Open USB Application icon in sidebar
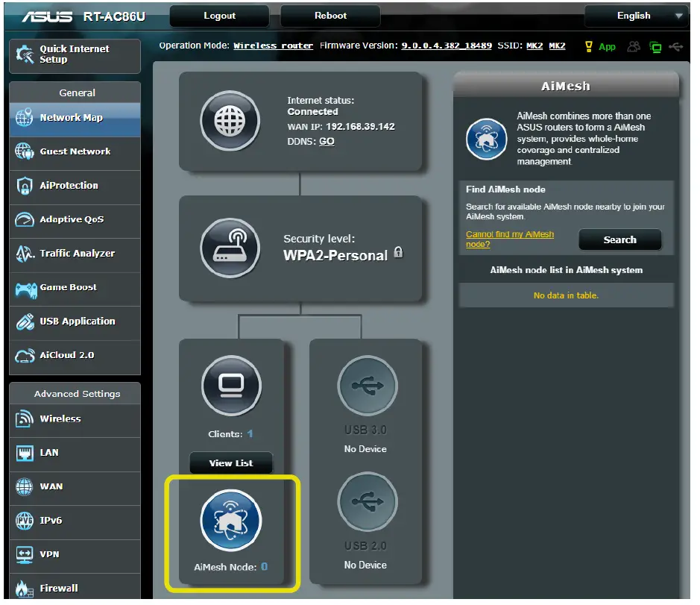This screenshot has height=605, width=700. (x=25, y=322)
